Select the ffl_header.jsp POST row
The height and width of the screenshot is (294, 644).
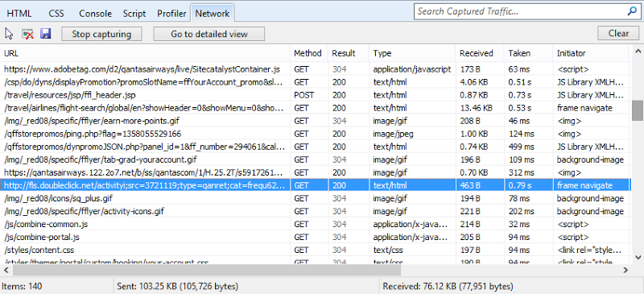tap(315, 95)
